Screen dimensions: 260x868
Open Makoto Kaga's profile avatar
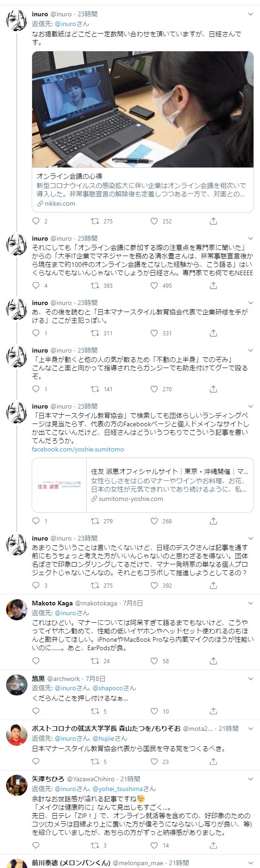point(16,610)
